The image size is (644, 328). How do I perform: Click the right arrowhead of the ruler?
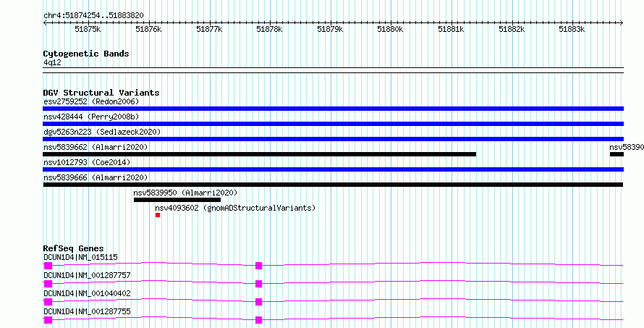coord(622,23)
